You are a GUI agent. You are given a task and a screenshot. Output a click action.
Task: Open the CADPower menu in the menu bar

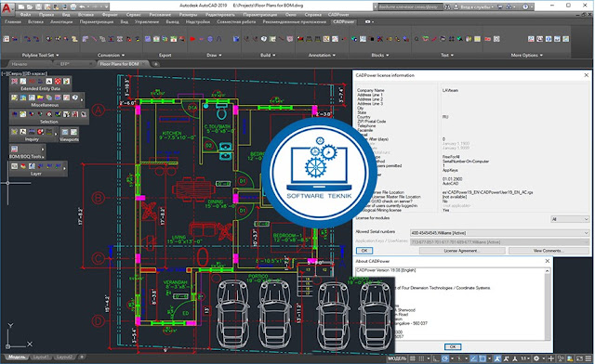pos(338,15)
